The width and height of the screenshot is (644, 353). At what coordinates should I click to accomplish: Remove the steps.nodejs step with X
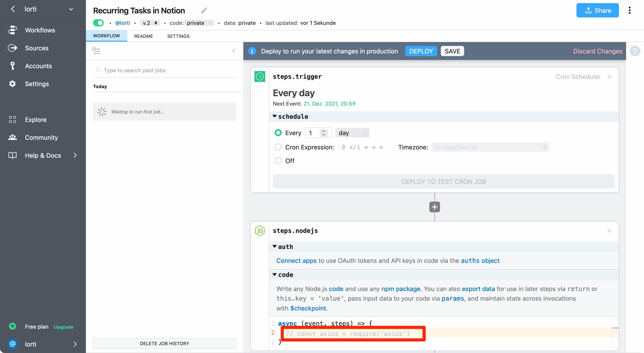pyautogui.click(x=609, y=230)
